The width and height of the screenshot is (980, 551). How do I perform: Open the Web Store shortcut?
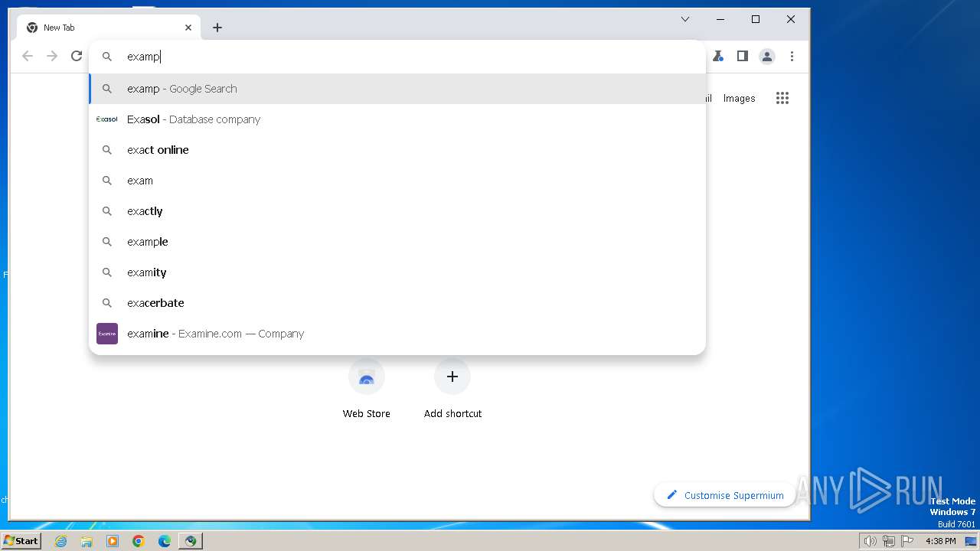coord(367,390)
